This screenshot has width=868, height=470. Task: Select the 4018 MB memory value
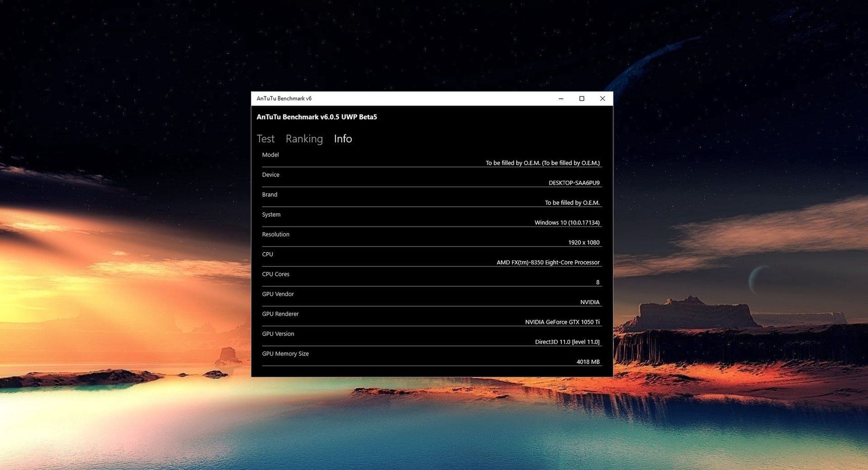pyautogui.click(x=588, y=362)
